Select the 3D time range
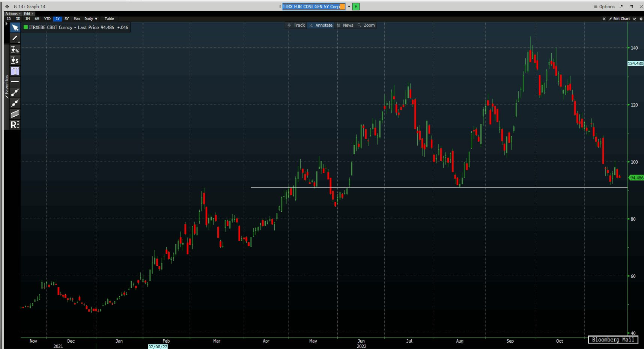This screenshot has width=644, height=349. tap(18, 19)
